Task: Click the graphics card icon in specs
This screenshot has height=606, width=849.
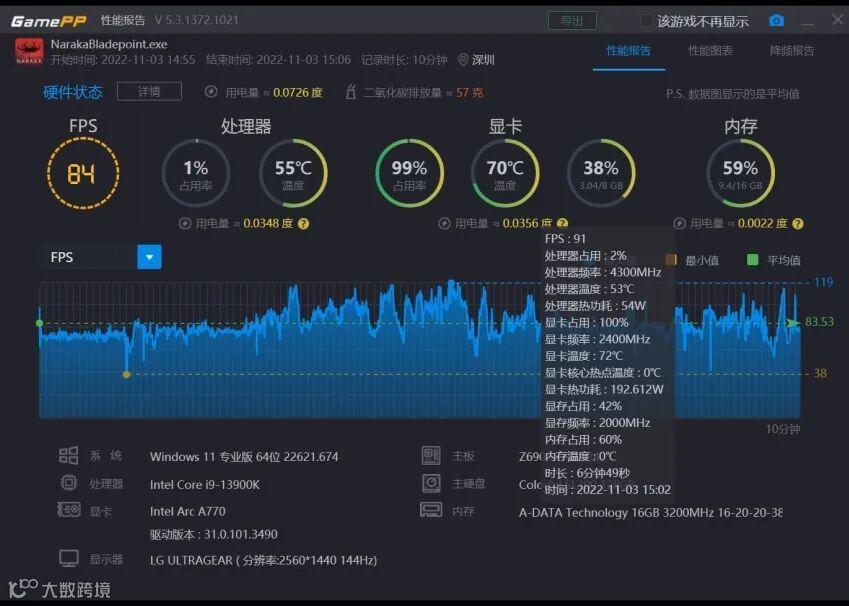Action: 69,510
